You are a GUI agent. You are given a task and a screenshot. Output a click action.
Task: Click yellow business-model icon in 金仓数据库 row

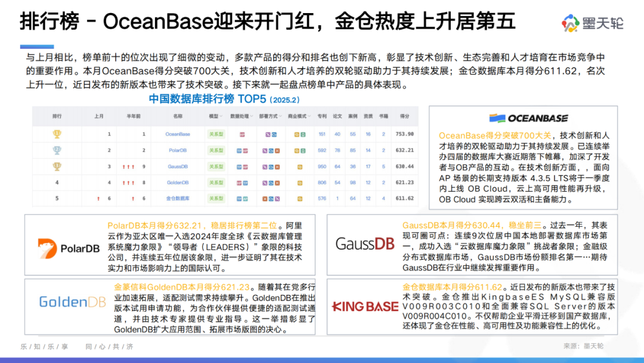pyautogui.click(x=300, y=199)
